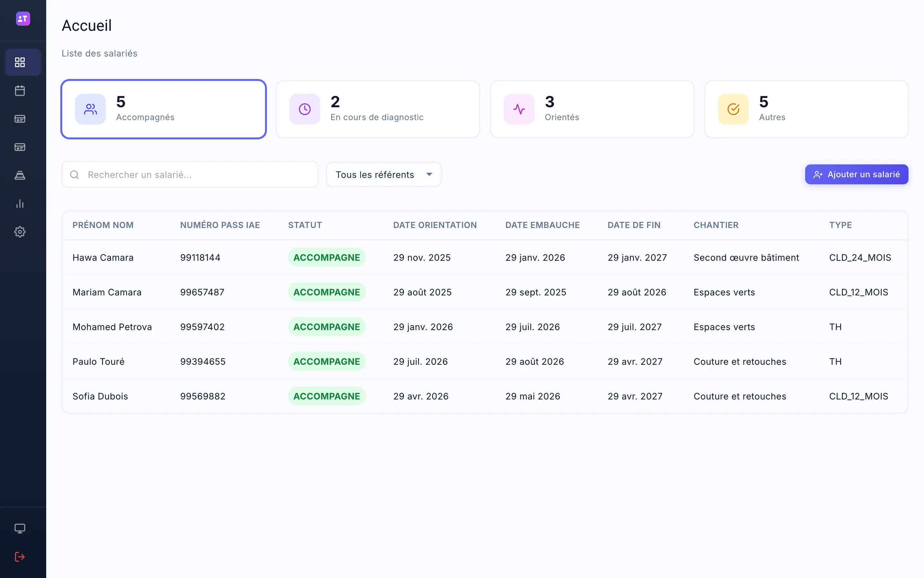Screen dimensions: 924x578
Task: Click the 29 juil. 2027 end date
Action: pyautogui.click(x=635, y=327)
